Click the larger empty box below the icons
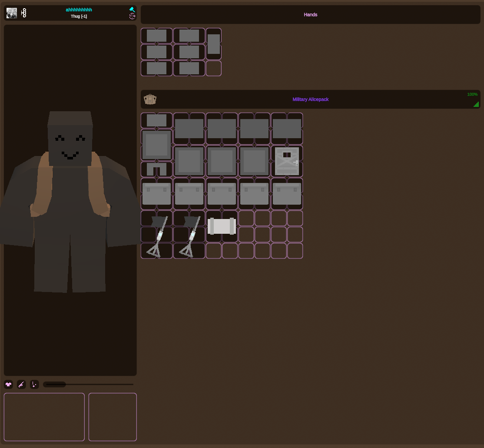484x448 pixels. [x=44, y=417]
